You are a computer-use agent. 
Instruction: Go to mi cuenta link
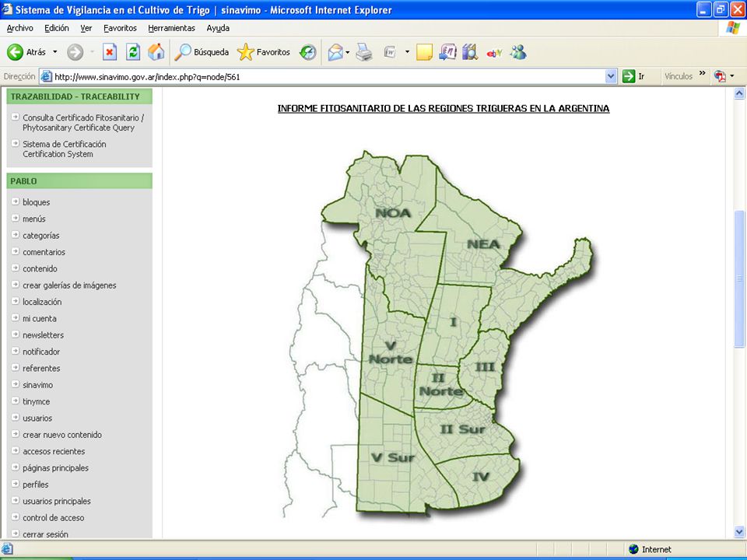pos(40,319)
